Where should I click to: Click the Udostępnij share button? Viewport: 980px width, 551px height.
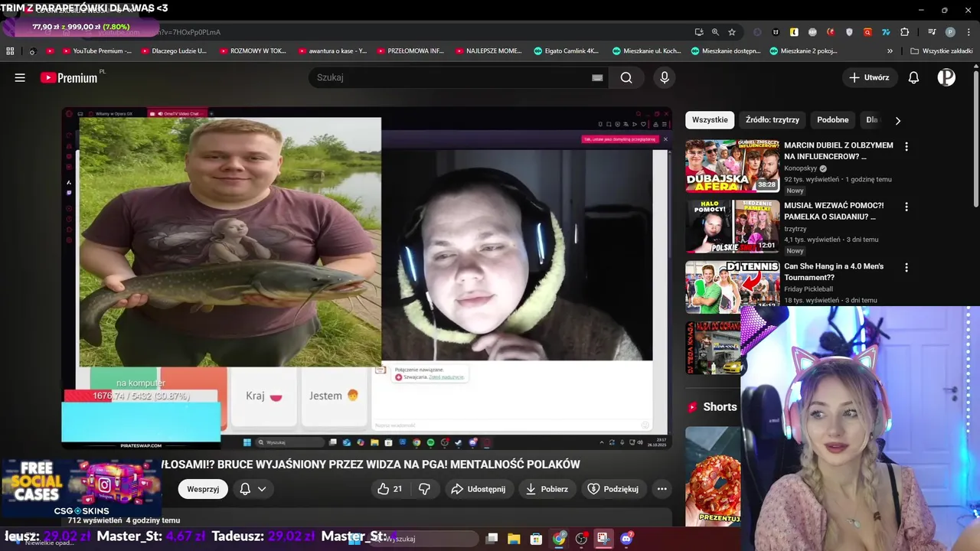click(478, 489)
